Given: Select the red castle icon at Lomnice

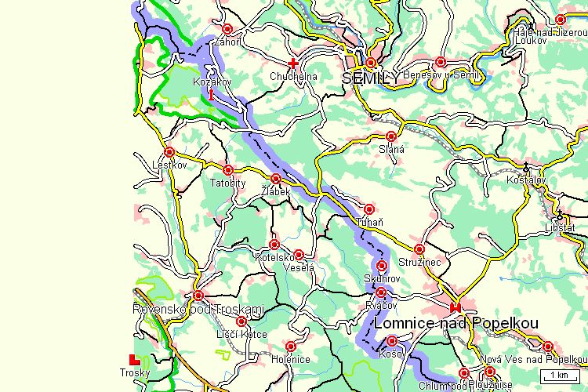Looking at the screenshot, I should point(456,307).
